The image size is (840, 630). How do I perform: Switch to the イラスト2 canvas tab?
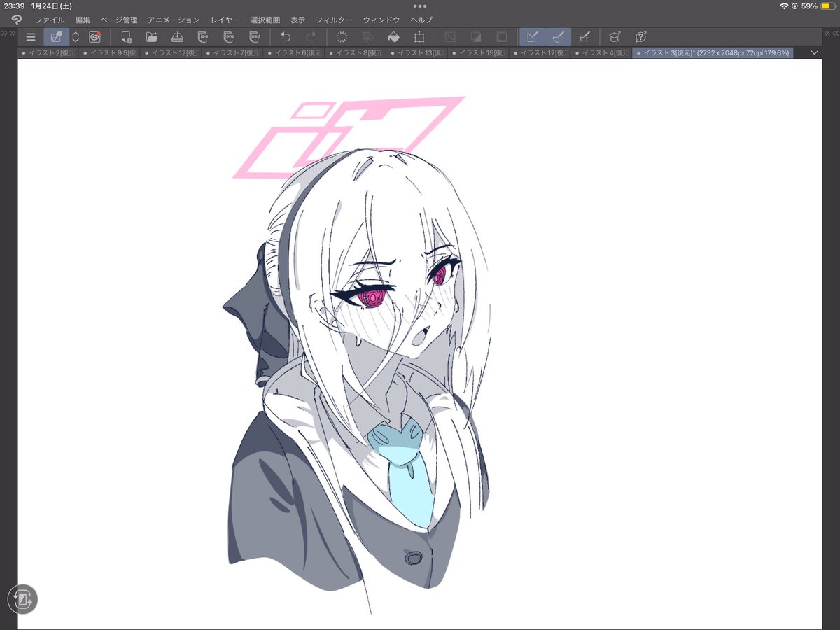pos(48,52)
